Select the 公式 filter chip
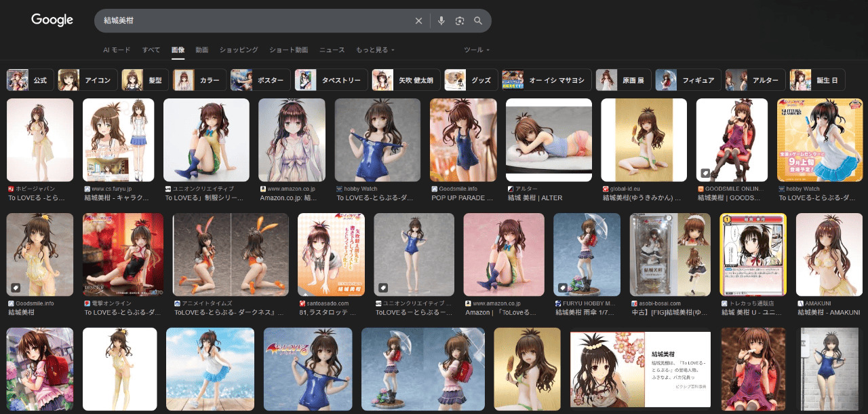Viewport: 868px width, 414px height. 29,80
